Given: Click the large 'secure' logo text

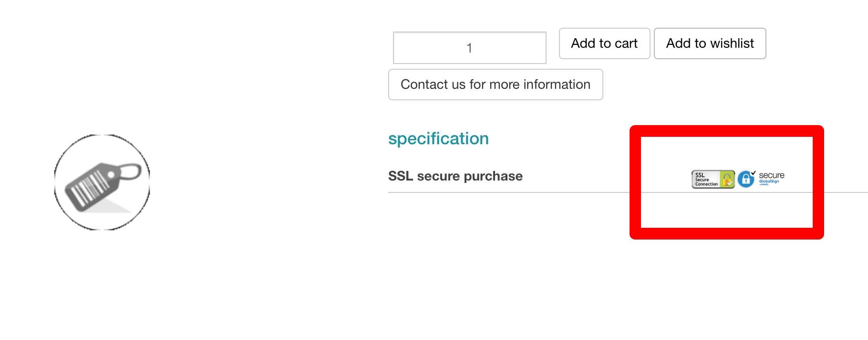Looking at the screenshot, I should 771,175.
